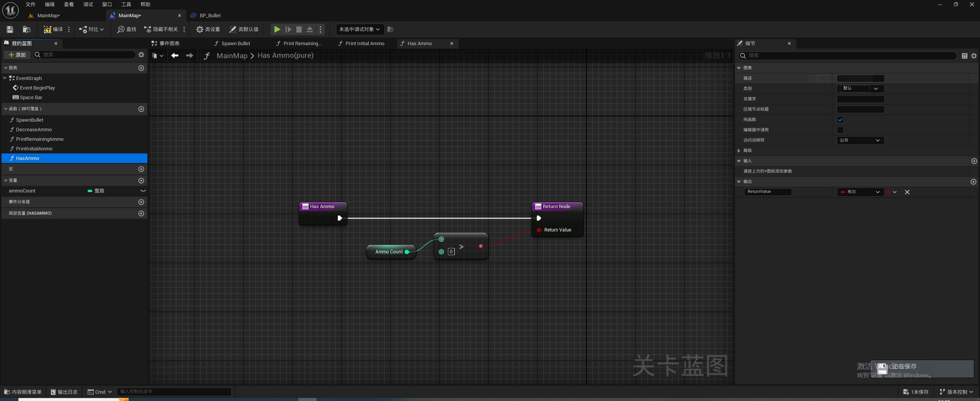Click the eject playback button
Viewport: 980px width, 401px height.
310,29
